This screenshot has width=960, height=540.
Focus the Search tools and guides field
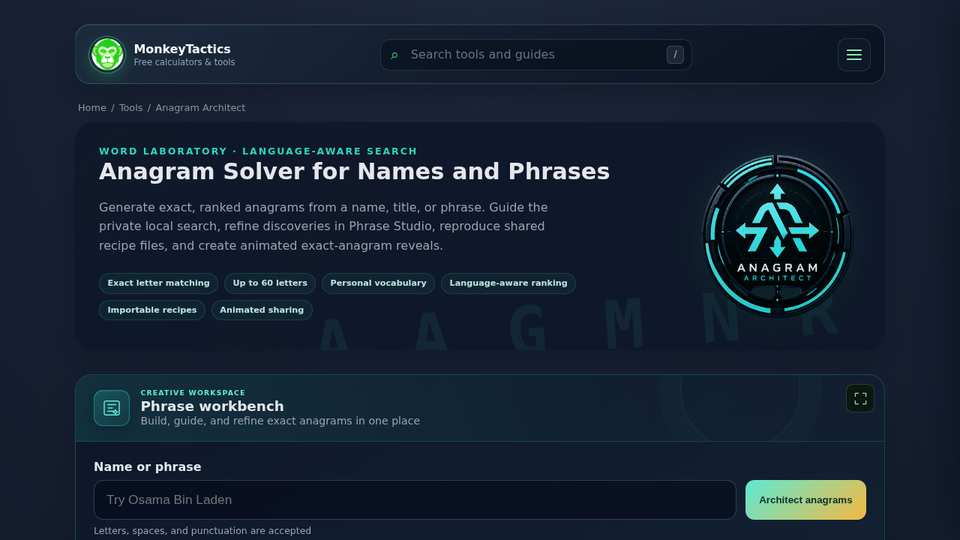(x=536, y=54)
